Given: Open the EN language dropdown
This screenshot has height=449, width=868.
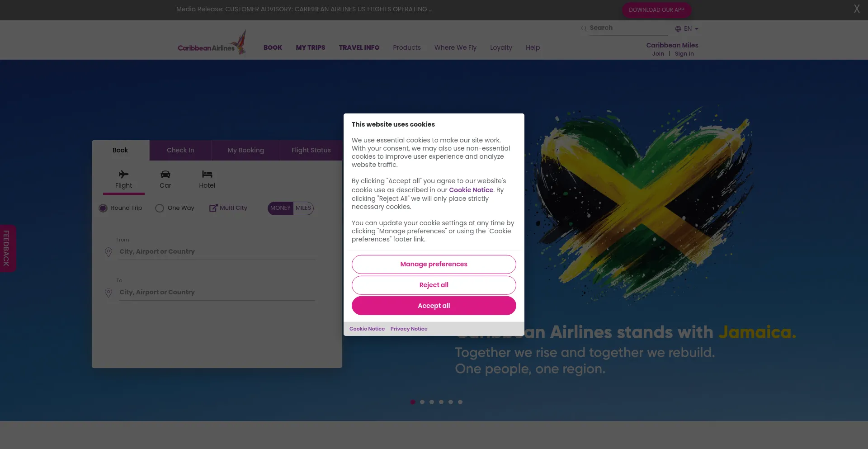Looking at the screenshot, I should tap(687, 28).
